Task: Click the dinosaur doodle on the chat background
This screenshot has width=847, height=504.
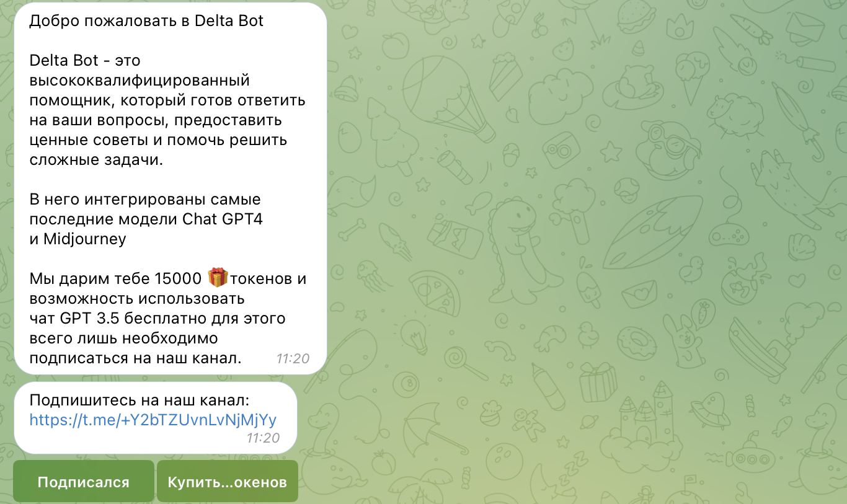Action: (x=515, y=249)
